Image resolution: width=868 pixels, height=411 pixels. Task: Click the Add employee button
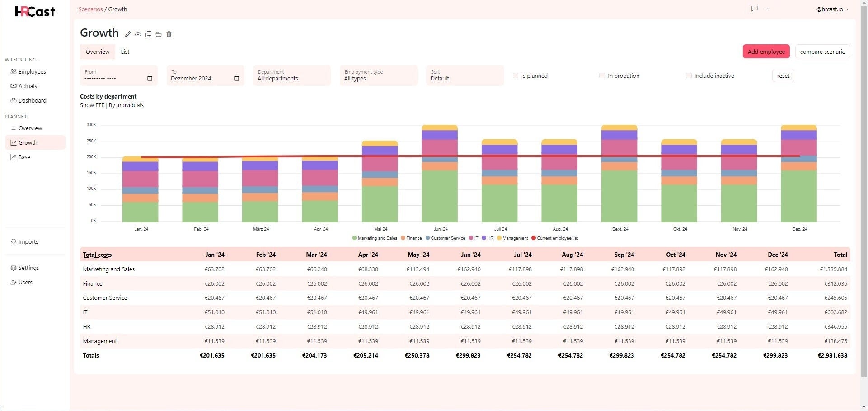tap(766, 52)
